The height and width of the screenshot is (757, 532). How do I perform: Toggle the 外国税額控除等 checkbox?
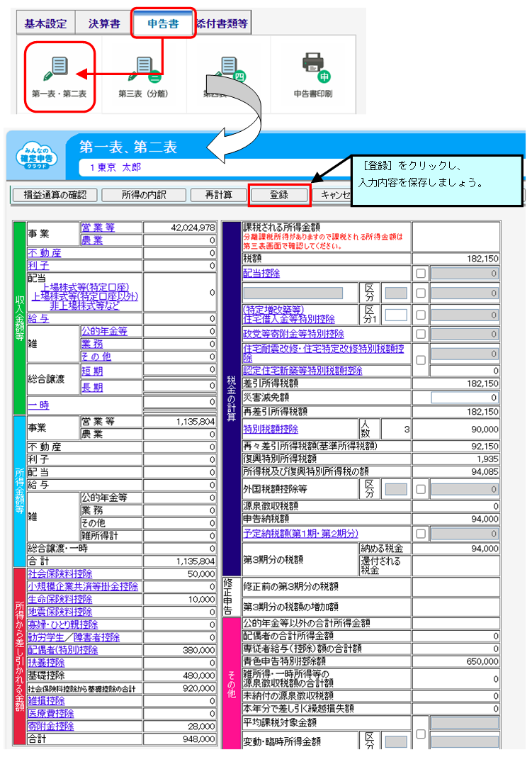click(421, 489)
